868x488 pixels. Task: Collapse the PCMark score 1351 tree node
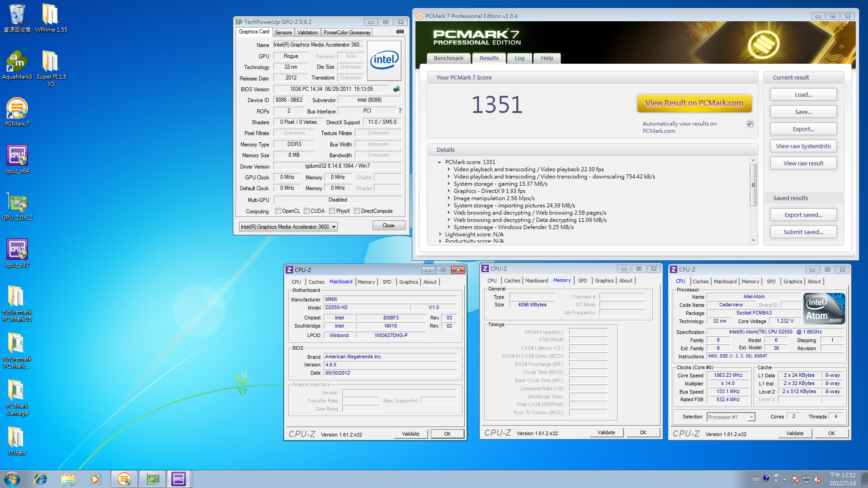click(x=439, y=162)
